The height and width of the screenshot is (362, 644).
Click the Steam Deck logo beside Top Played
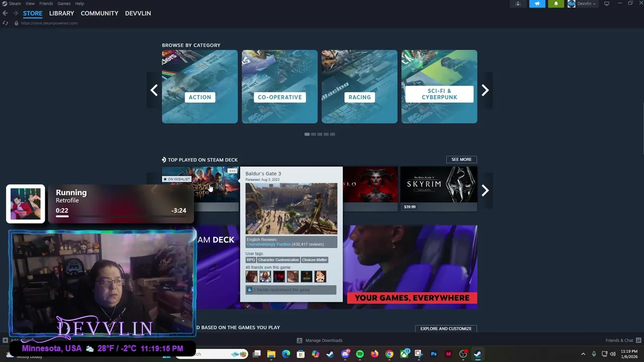164,160
